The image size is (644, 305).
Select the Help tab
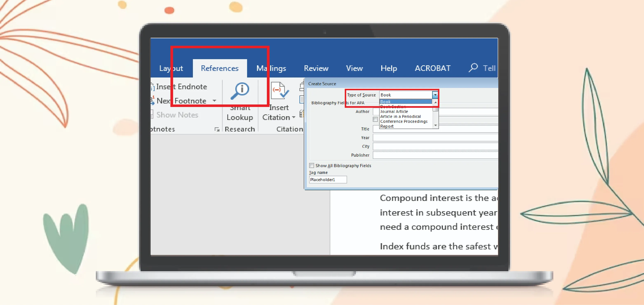389,68
